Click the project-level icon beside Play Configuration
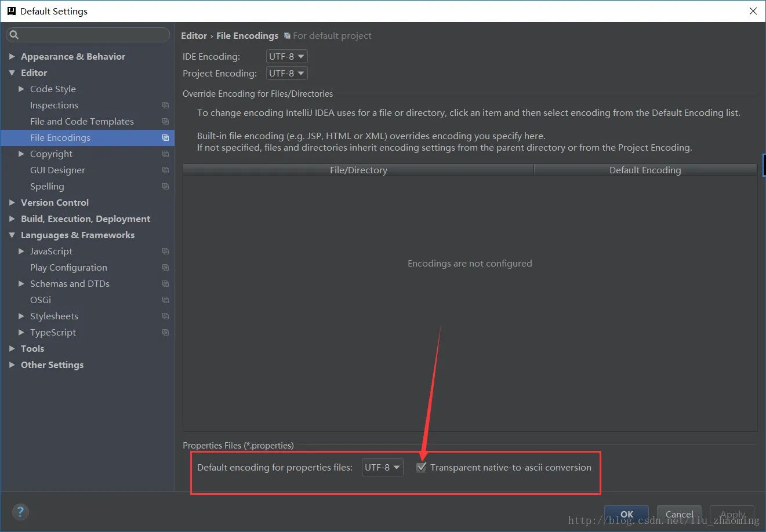The image size is (766, 532). point(165,268)
